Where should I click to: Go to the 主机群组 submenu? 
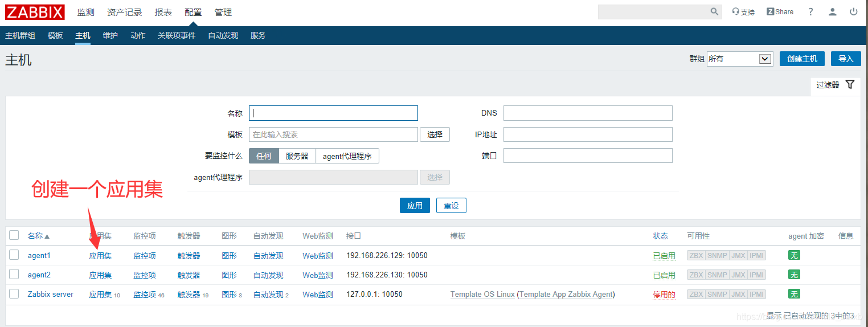click(20, 35)
